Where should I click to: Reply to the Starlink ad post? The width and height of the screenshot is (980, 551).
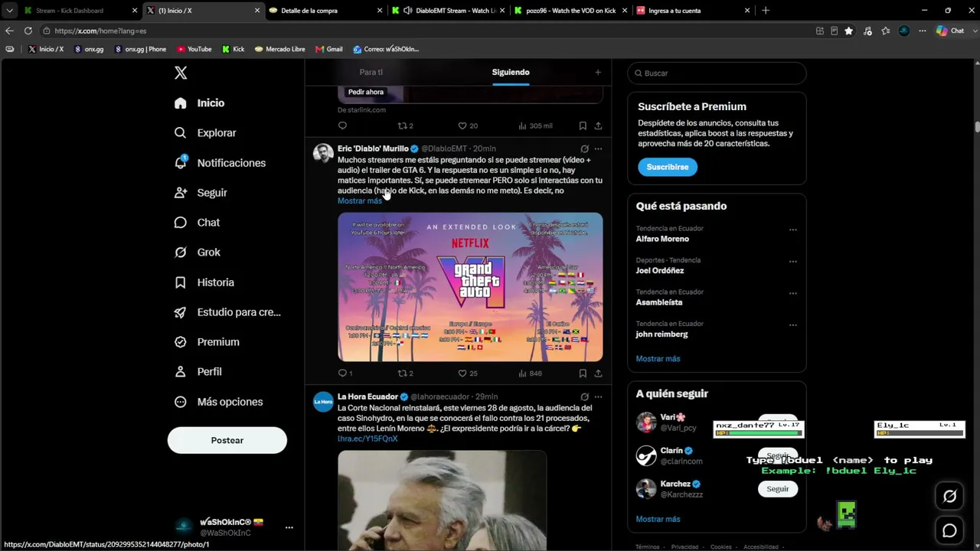(342, 126)
